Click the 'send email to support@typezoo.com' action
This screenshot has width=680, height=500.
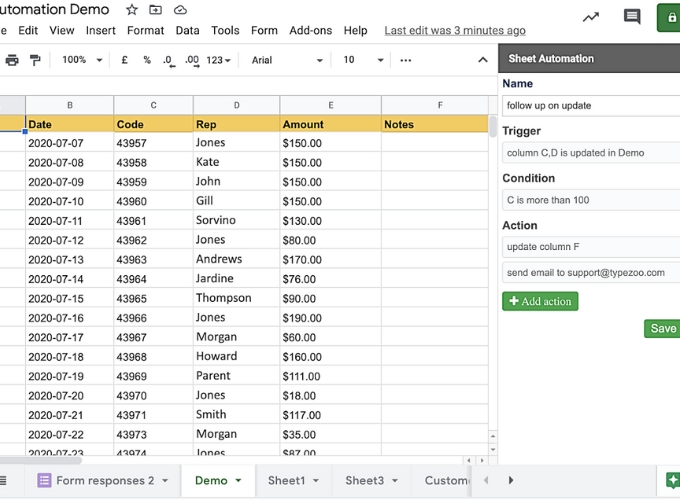(x=591, y=272)
